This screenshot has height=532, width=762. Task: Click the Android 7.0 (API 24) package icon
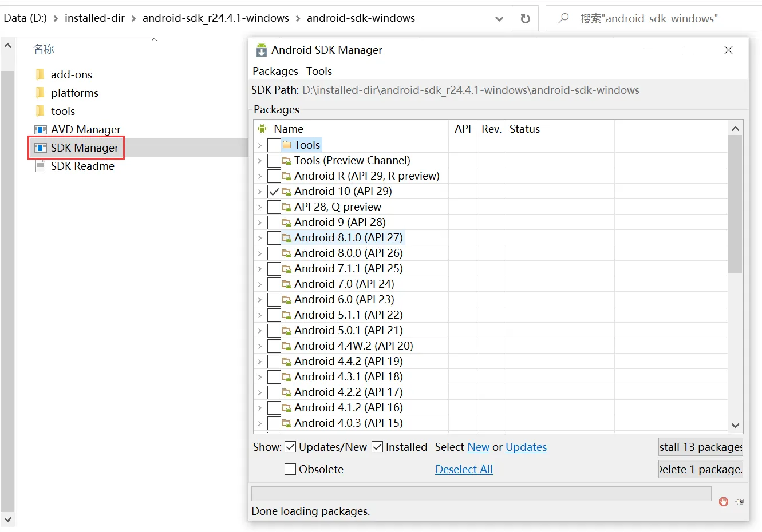(x=287, y=284)
